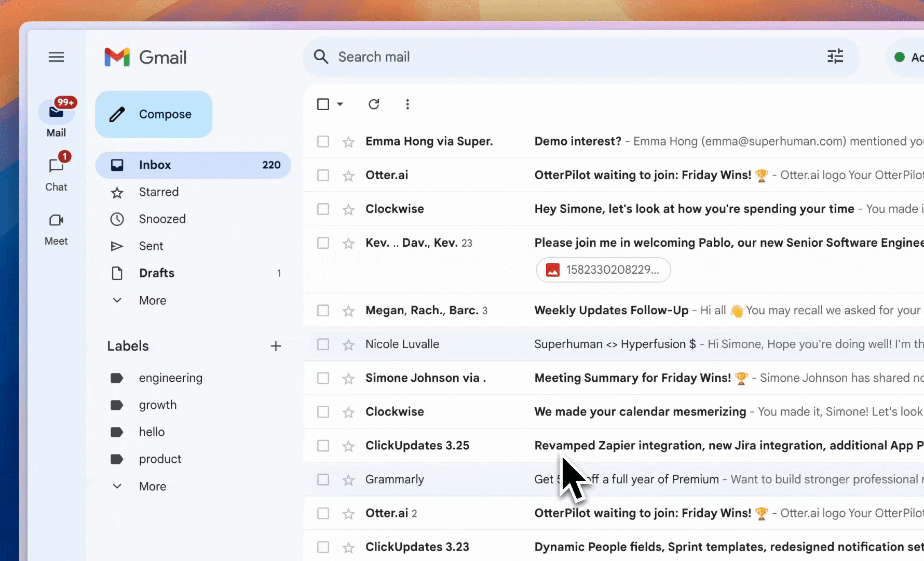Open the main menu hamburger icon

click(56, 57)
